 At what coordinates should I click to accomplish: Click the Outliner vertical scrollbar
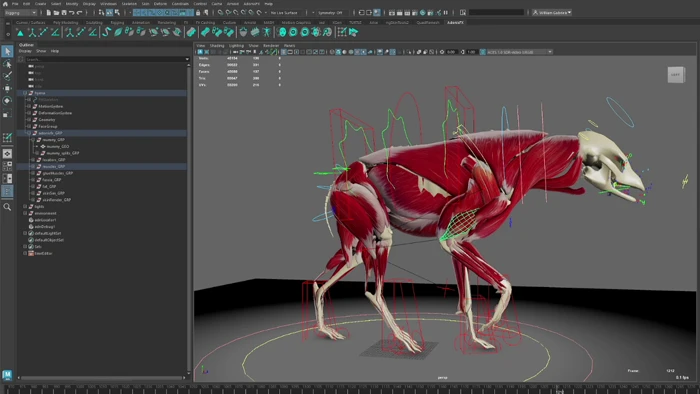click(x=188, y=219)
